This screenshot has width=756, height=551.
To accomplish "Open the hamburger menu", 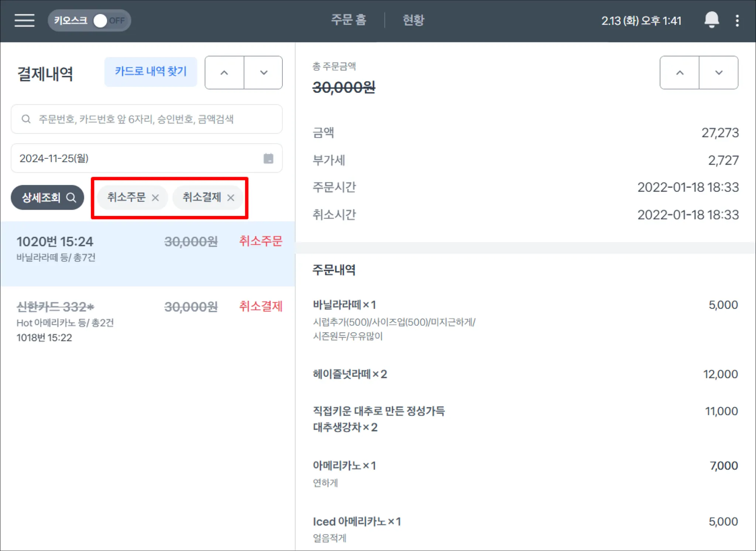I will [24, 20].
